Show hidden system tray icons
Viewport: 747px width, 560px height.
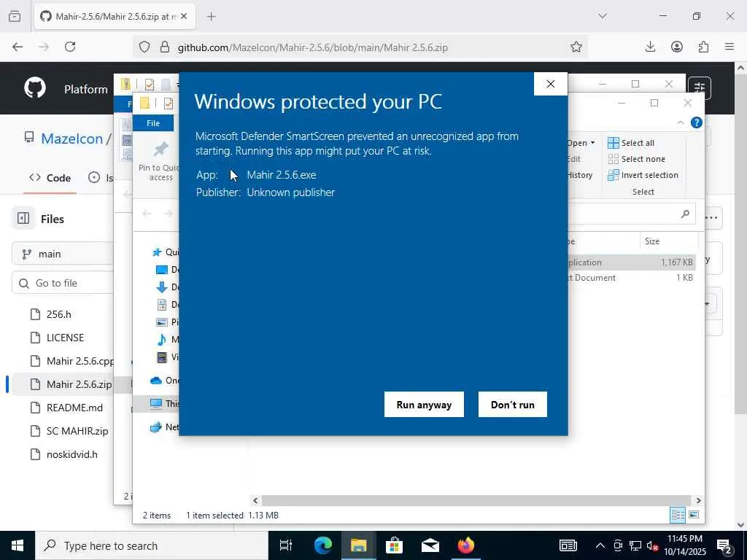tap(600, 545)
